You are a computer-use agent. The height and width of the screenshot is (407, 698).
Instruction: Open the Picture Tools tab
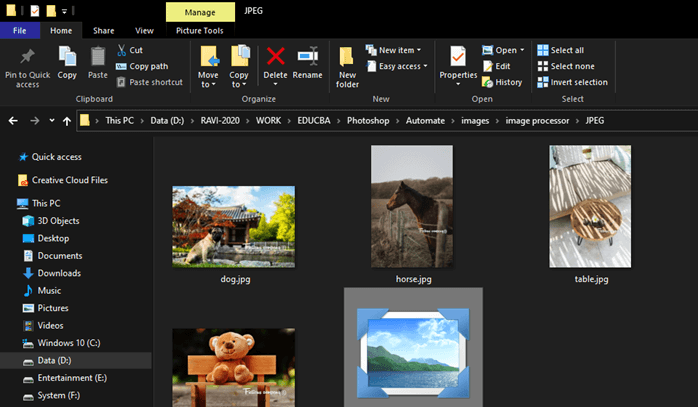199,30
